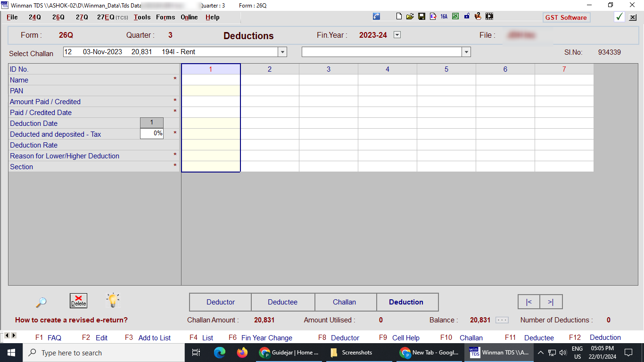This screenshot has width=644, height=362.
Task: Open the E-return export icon
Action: click(433, 16)
